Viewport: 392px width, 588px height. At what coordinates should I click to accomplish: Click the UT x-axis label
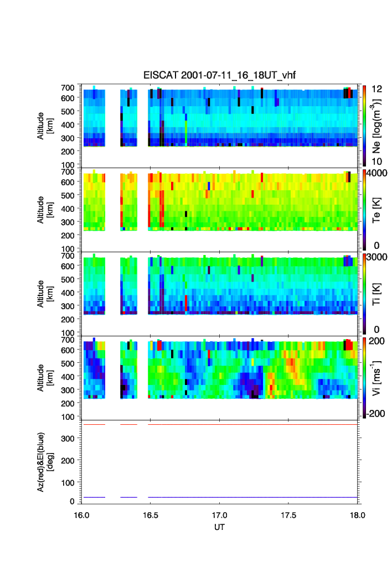pyautogui.click(x=220, y=527)
